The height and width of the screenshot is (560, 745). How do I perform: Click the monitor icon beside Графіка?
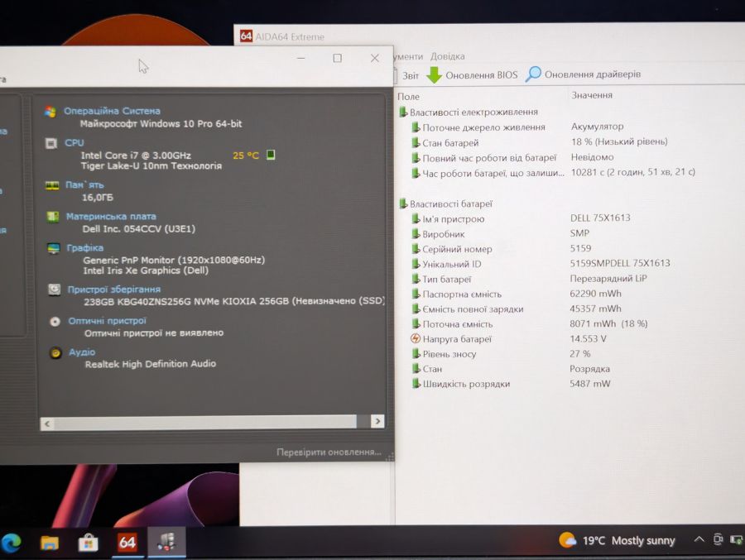pyautogui.click(x=54, y=248)
